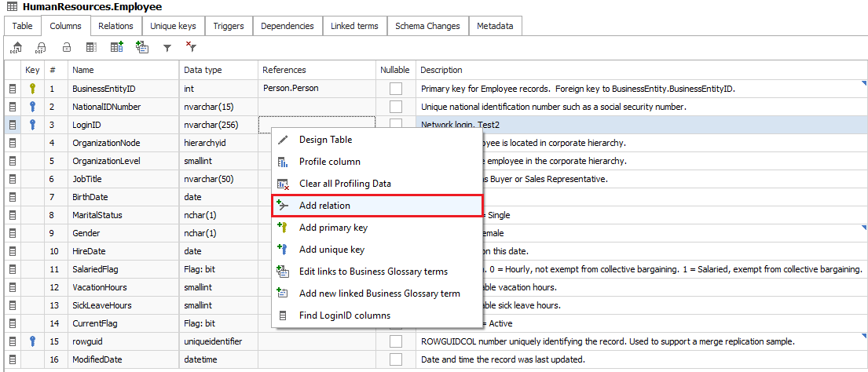
Task: Toggle Nullable checkbox for NationalIDNumber
Action: tap(396, 107)
